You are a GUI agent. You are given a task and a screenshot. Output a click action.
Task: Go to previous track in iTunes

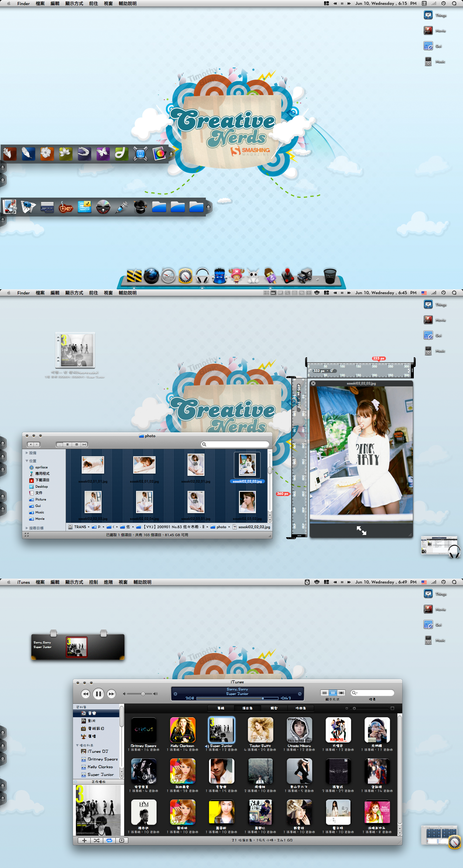(86, 694)
